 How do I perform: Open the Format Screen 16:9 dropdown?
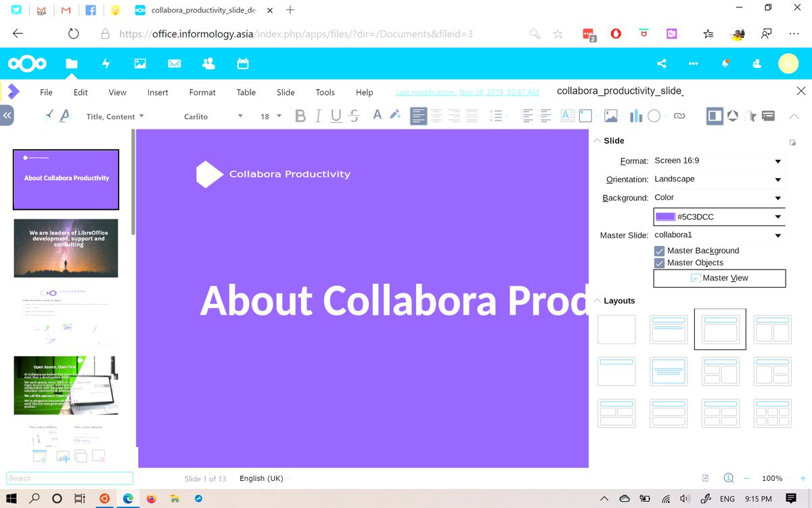pyautogui.click(x=719, y=161)
